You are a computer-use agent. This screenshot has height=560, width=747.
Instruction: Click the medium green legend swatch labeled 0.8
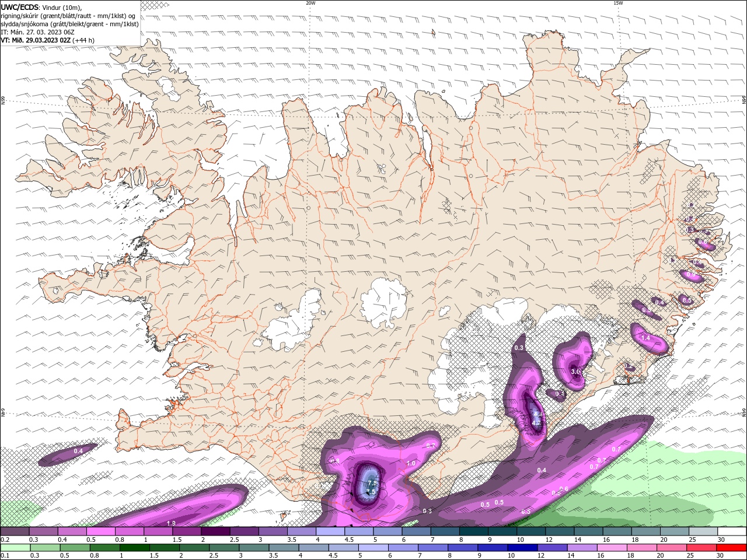[105, 548]
